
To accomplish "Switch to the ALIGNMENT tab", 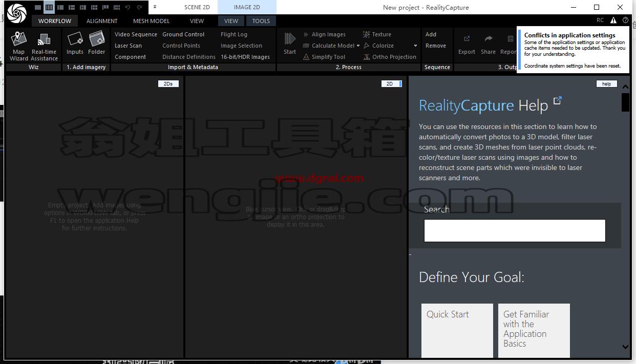I will (102, 21).
